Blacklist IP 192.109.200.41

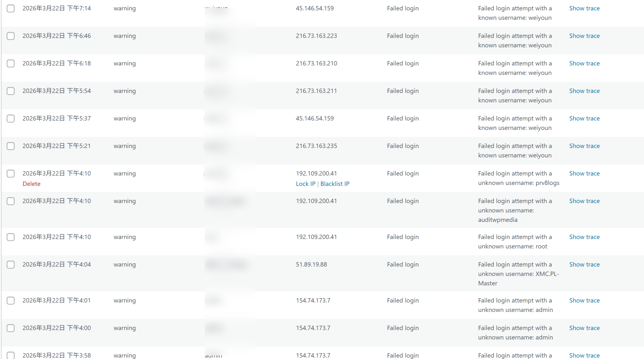coord(335,184)
